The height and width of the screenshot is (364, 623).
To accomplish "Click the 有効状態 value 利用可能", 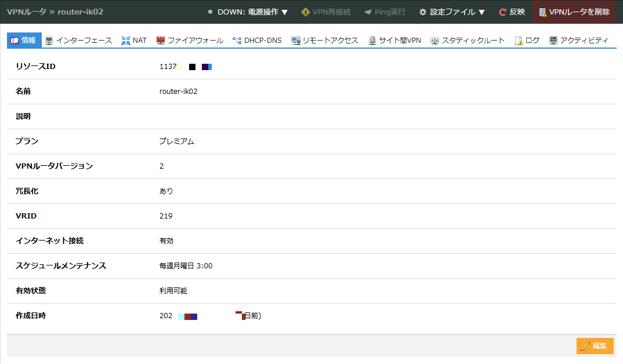I will (173, 291).
